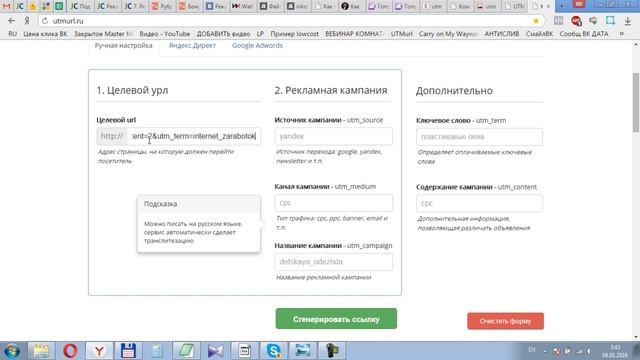The width and height of the screenshot is (640, 360).
Task: Open the 'RU' bookmark
Action: [x=13, y=34]
